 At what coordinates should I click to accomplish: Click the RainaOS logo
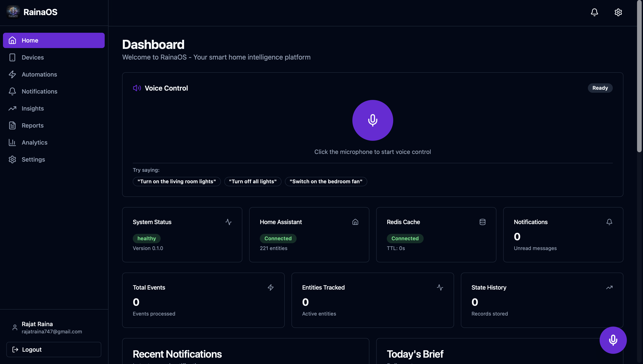(13, 11)
